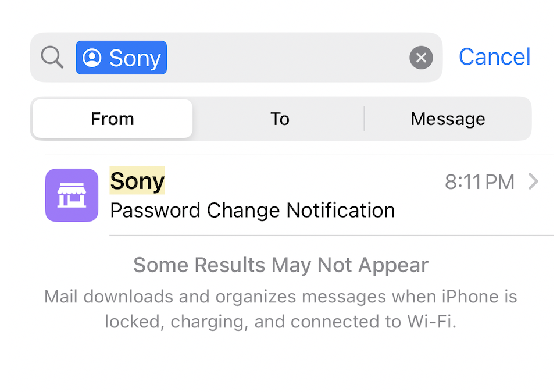The image size is (557, 392).
Task: Tap the person icon in the Sony token
Action: click(x=92, y=58)
